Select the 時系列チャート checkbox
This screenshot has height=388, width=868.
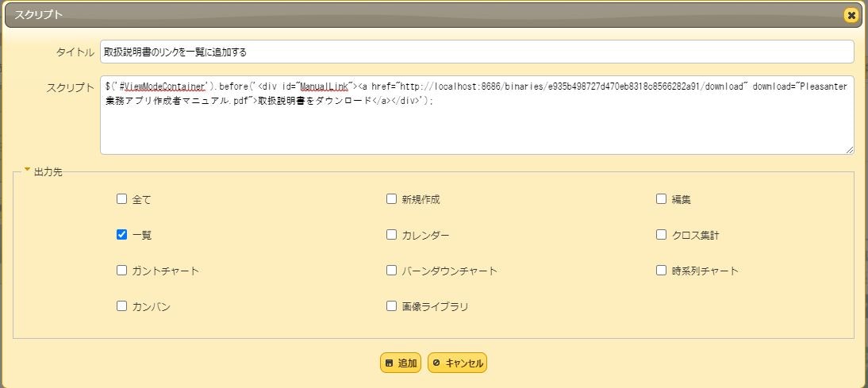(x=661, y=271)
